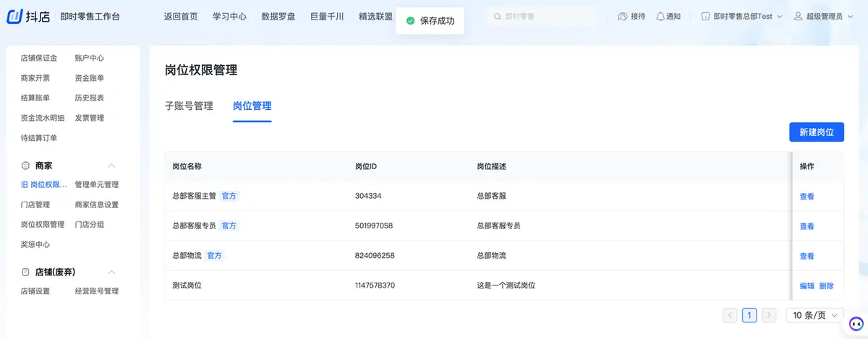Open 发票管理 in sidebar

(x=90, y=118)
